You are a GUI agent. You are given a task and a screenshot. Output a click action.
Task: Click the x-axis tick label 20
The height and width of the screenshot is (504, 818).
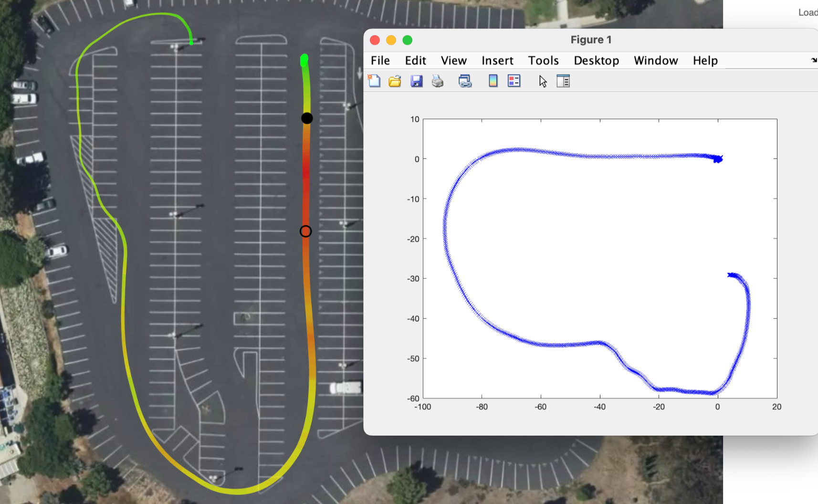[776, 407]
